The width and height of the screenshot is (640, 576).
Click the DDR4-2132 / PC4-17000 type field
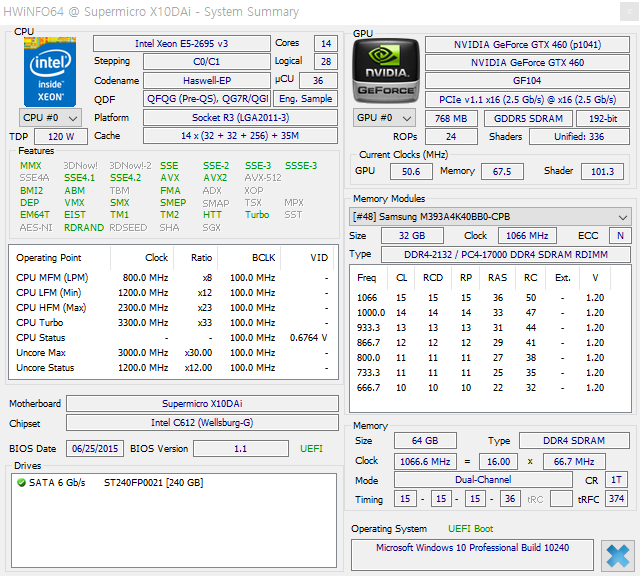[x=506, y=254]
